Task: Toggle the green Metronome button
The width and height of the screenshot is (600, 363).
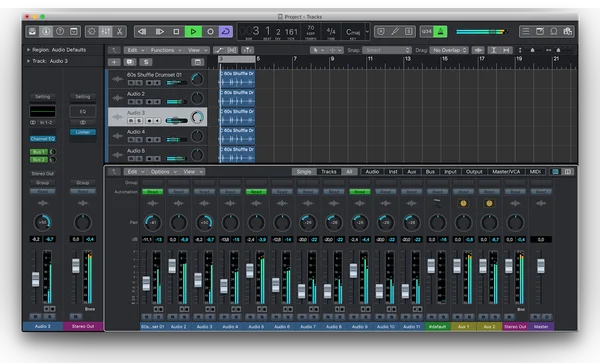Action: [x=440, y=31]
